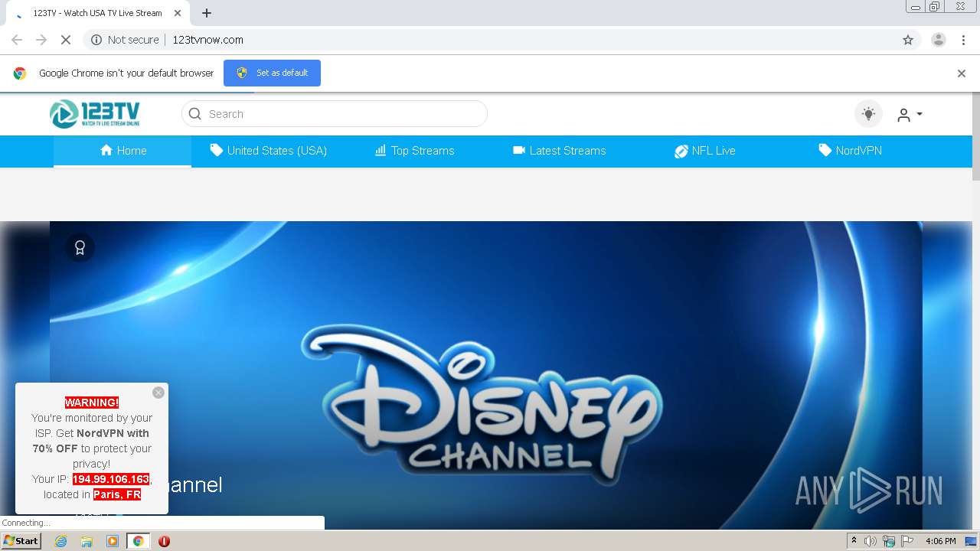Toggle dark mode with the lightbulb icon
This screenshot has height=551, width=980.
868,114
